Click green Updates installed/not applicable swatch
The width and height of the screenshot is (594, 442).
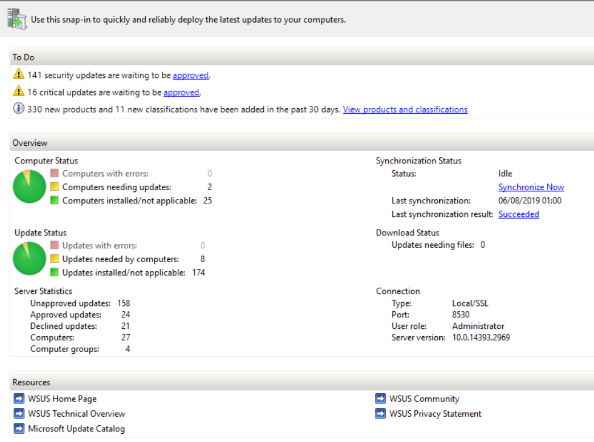[55, 272]
